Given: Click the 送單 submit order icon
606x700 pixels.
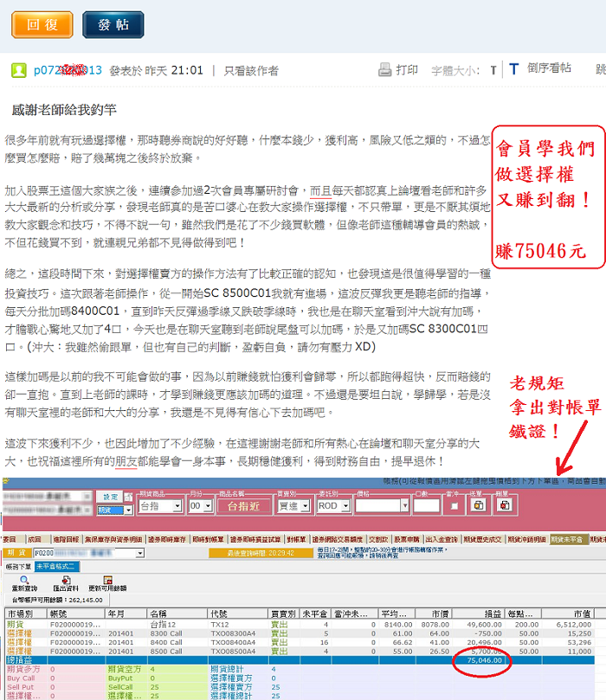Looking at the screenshot, I should pos(478,505).
